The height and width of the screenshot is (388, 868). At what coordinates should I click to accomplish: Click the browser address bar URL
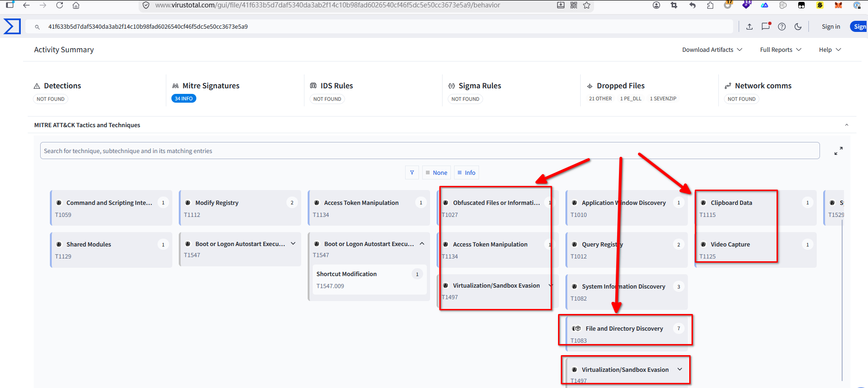tap(328, 6)
